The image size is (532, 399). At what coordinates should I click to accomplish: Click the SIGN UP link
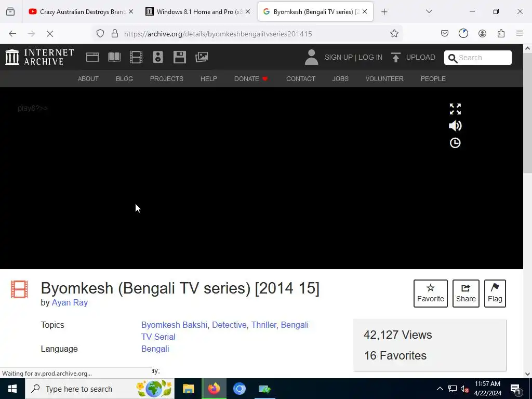click(x=339, y=57)
